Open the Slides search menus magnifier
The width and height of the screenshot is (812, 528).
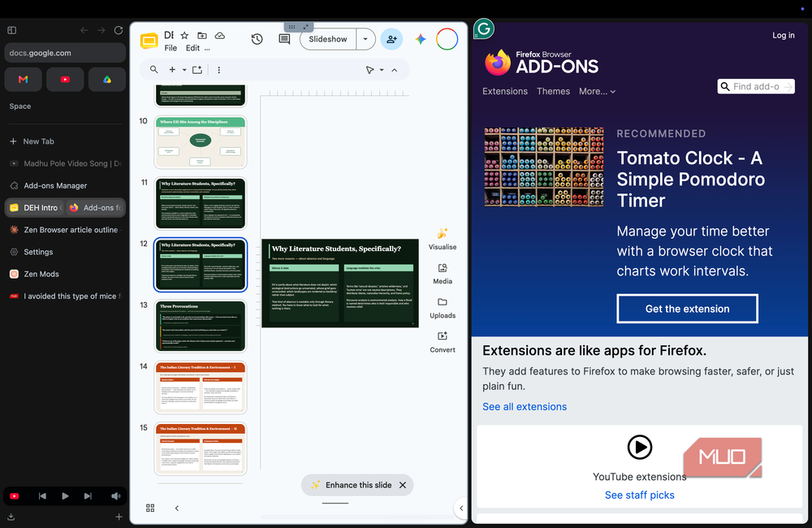(x=153, y=69)
